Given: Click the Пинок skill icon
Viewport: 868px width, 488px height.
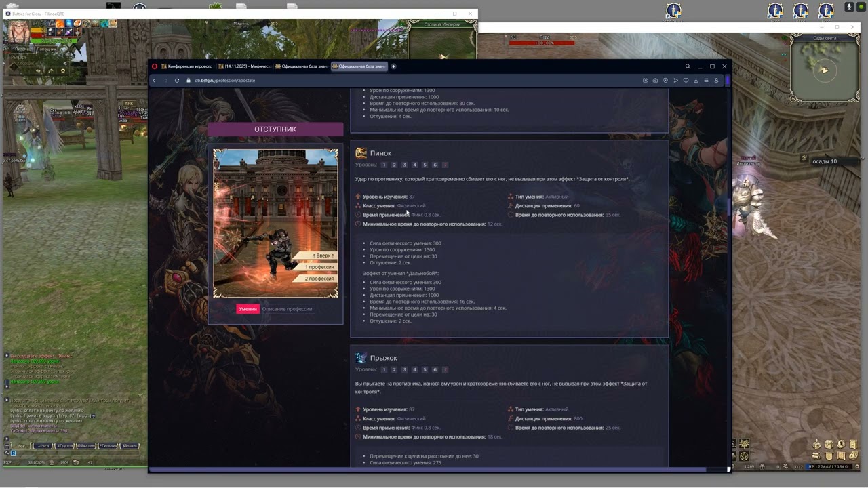Looking at the screenshot, I should [361, 153].
